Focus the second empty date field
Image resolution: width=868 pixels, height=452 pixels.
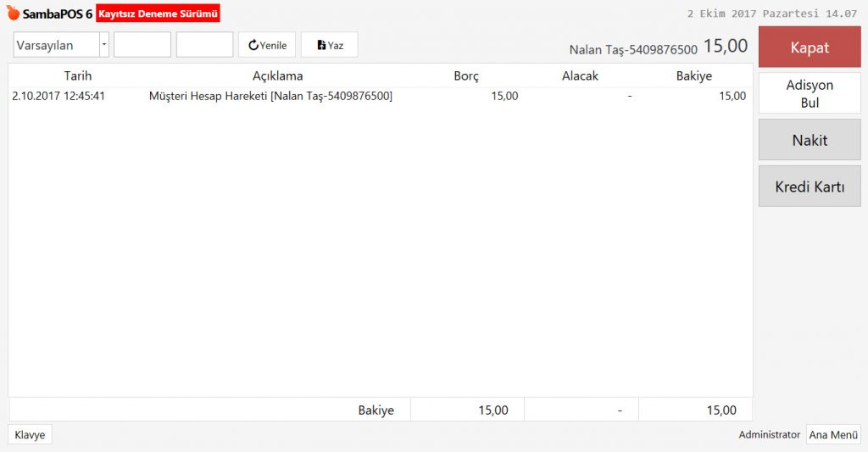coord(204,45)
